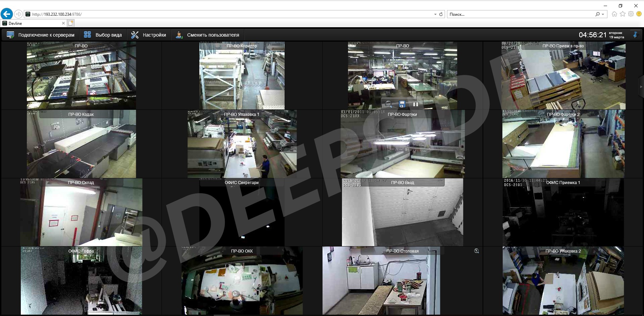644x316 pixels.
Task: Open Настройки settings
Action: (x=149, y=35)
